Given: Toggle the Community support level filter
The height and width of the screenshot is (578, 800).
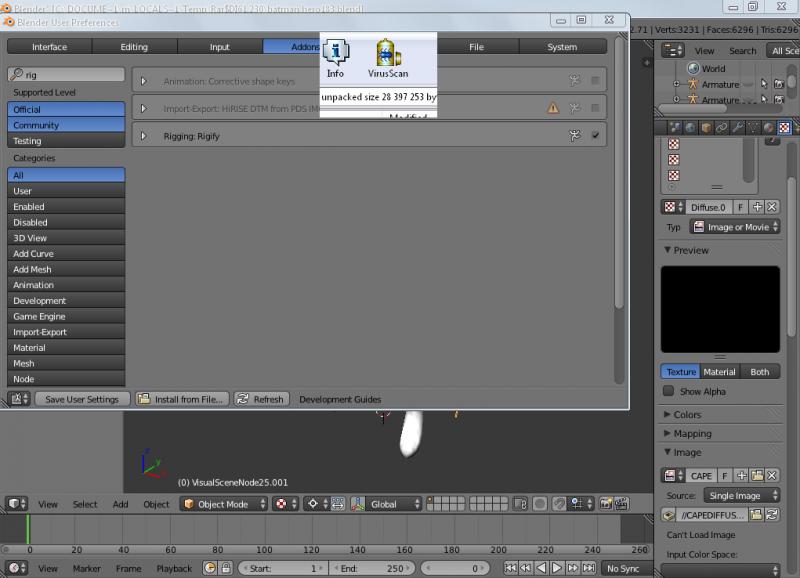Looking at the screenshot, I should point(66,125).
